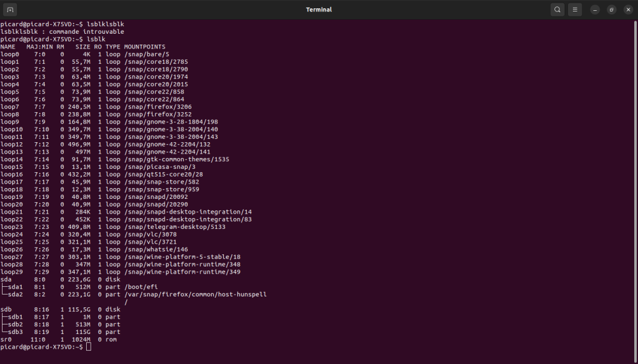This screenshot has width=638, height=364.
Task: Click the /snap/snapd-desktop-integration/83 path
Action: (188, 220)
